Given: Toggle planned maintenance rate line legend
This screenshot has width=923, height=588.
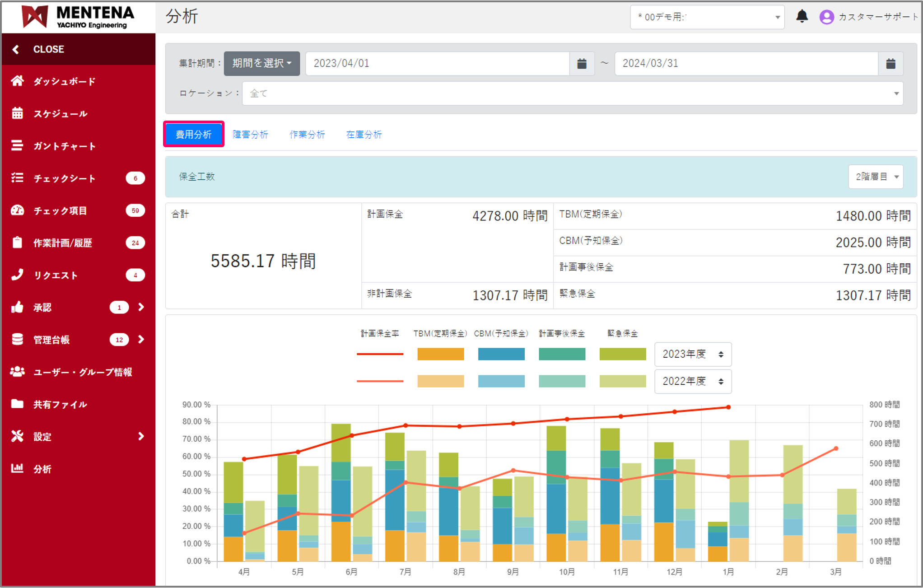Looking at the screenshot, I should click(x=380, y=354).
